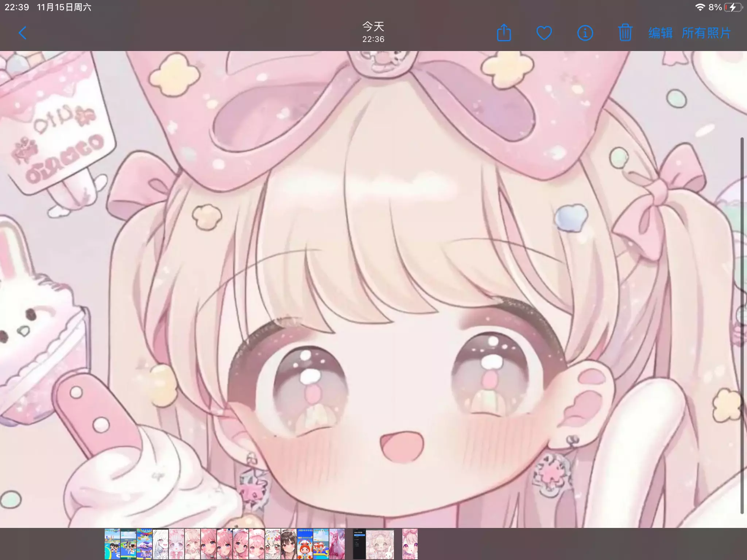Select the brown-haired girl thumbnail
This screenshot has height=560, width=747.
tap(289, 544)
